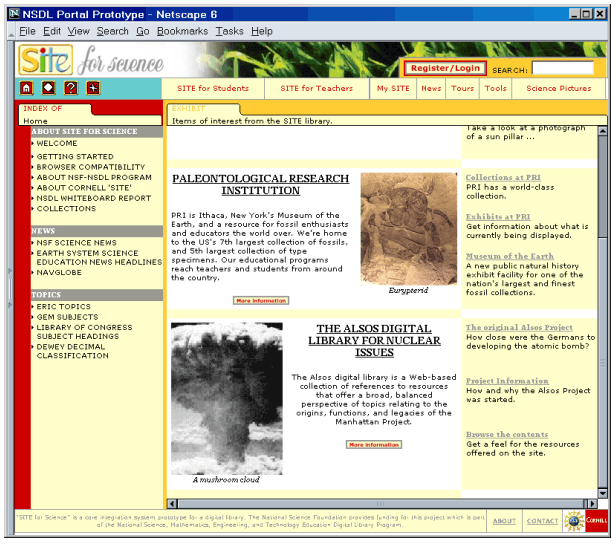
Task: Select LIBRARY OF CONGRESS SUBJECT HEADINGS
Action: click(84, 332)
